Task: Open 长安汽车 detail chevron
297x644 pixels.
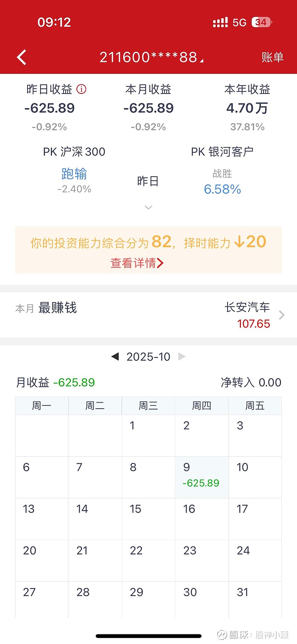Action: [282, 315]
